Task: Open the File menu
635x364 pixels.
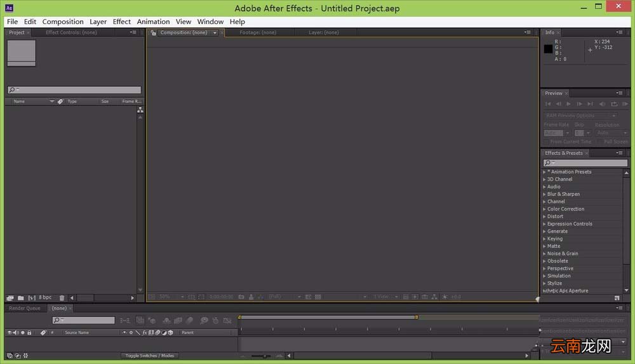Action: coord(12,22)
